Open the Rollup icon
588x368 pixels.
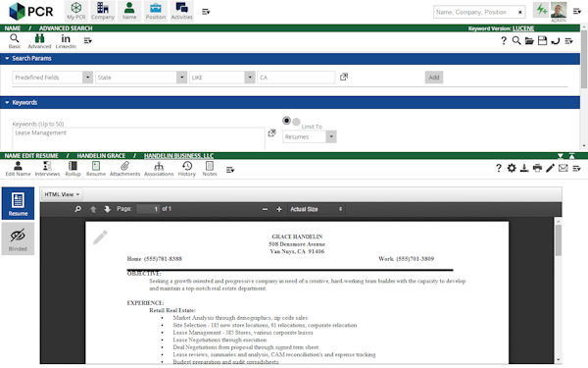pyautogui.click(x=73, y=169)
